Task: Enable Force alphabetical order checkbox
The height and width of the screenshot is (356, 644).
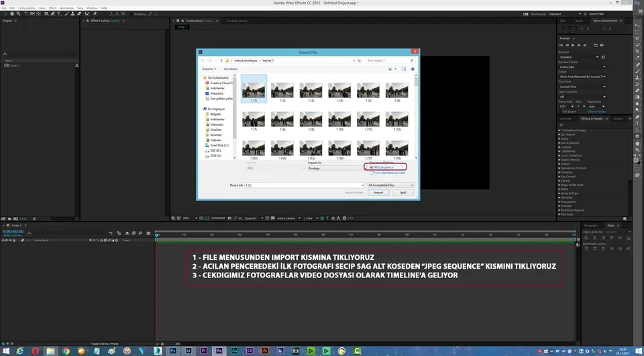Action: (x=371, y=173)
